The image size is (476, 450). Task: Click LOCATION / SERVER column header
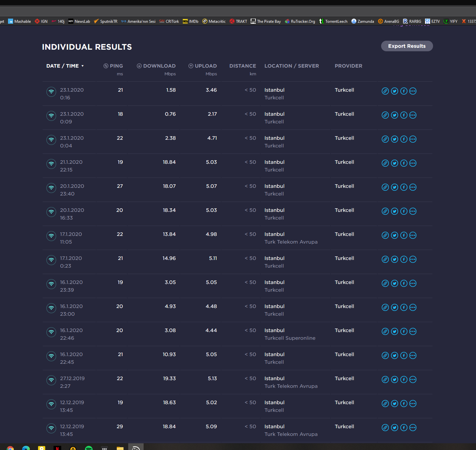[x=292, y=66]
